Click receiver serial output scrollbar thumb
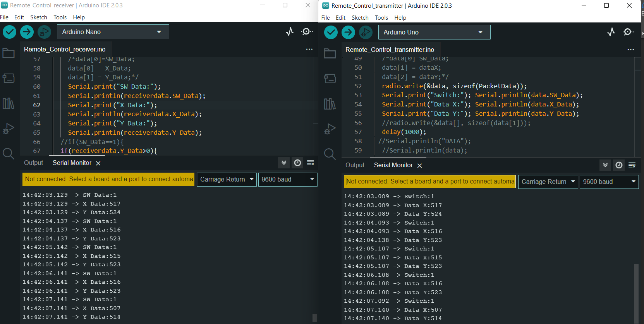This screenshot has width=644, height=324. pos(315,318)
